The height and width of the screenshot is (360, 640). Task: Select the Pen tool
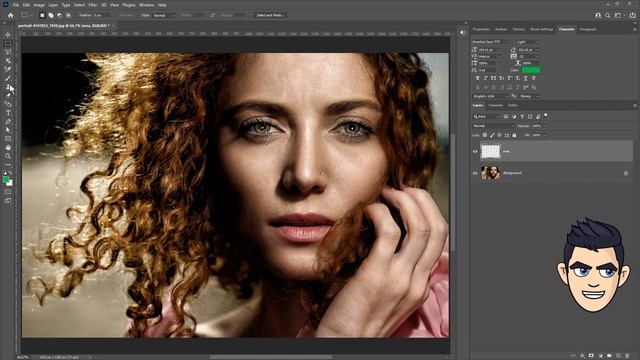point(8,121)
